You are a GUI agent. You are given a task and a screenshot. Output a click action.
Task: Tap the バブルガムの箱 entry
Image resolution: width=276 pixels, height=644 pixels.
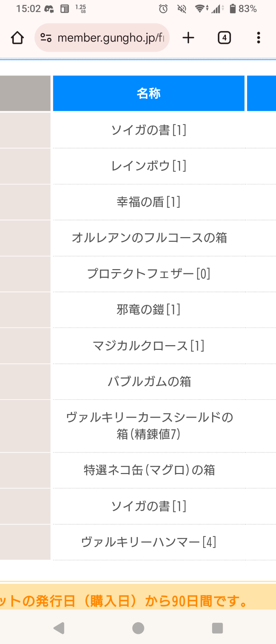[149, 381]
